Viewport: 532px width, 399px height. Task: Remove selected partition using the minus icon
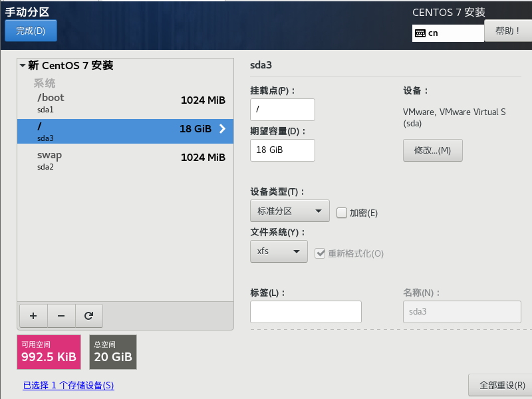click(x=61, y=316)
